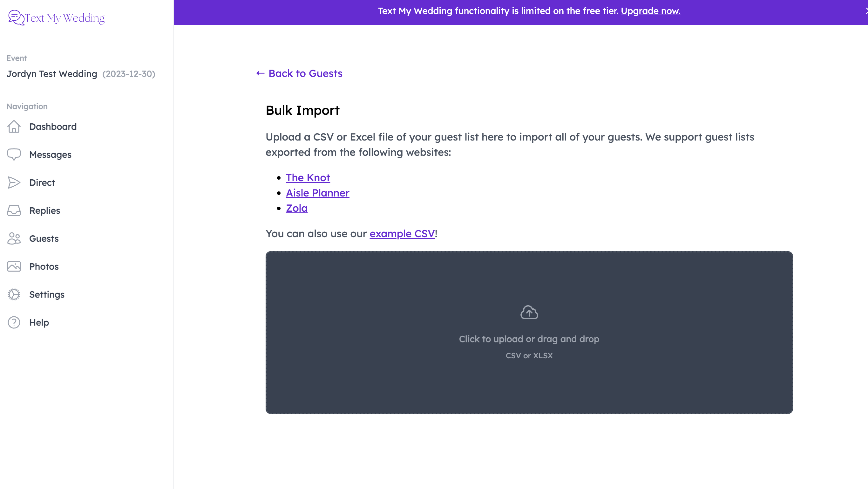Image resolution: width=868 pixels, height=489 pixels.
Task: Click the Bulk Import heading
Action: (302, 110)
